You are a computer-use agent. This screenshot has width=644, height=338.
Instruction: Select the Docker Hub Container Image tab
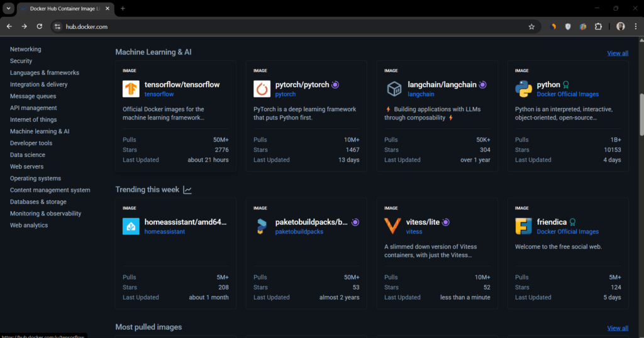[x=65, y=9]
